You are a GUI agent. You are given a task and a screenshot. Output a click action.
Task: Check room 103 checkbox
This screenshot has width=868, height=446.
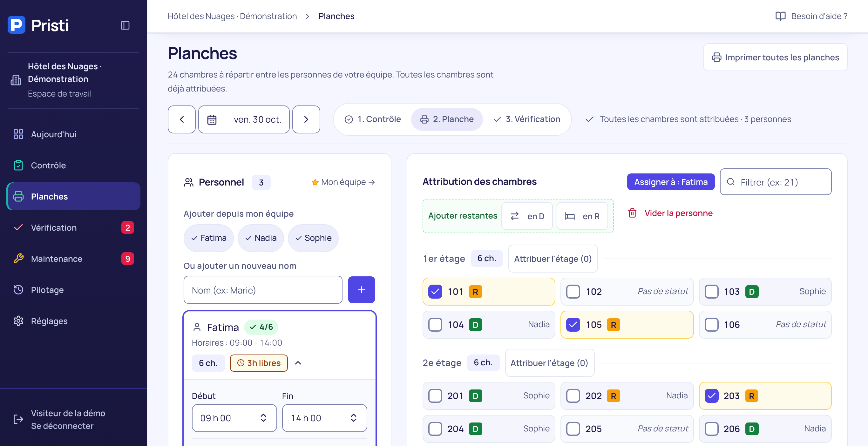pos(711,291)
